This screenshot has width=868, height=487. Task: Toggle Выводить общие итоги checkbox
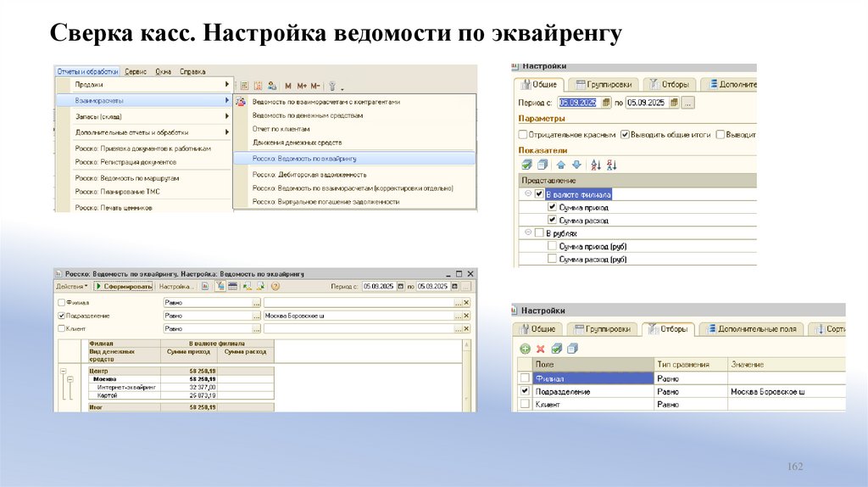pyautogui.click(x=625, y=135)
